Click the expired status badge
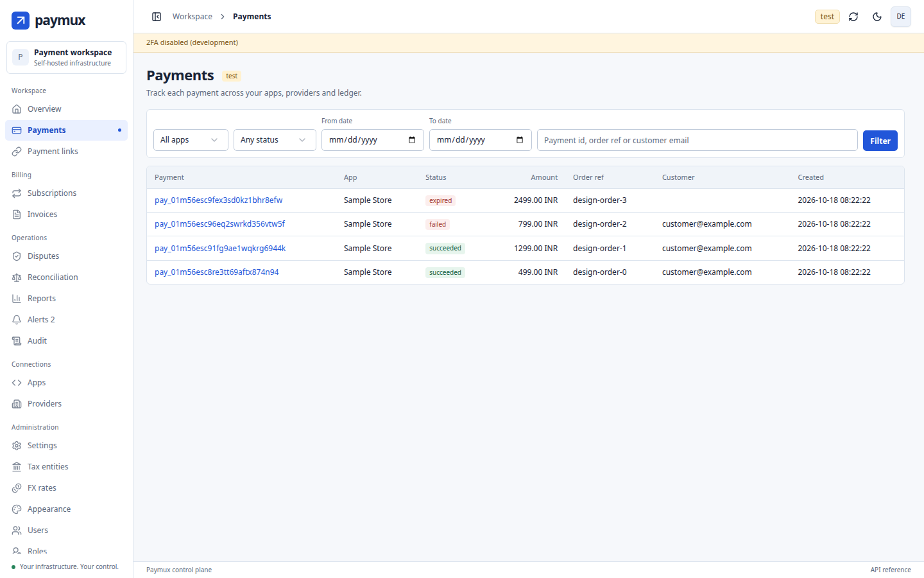Viewport: 924px width, 578px height. [441, 200]
